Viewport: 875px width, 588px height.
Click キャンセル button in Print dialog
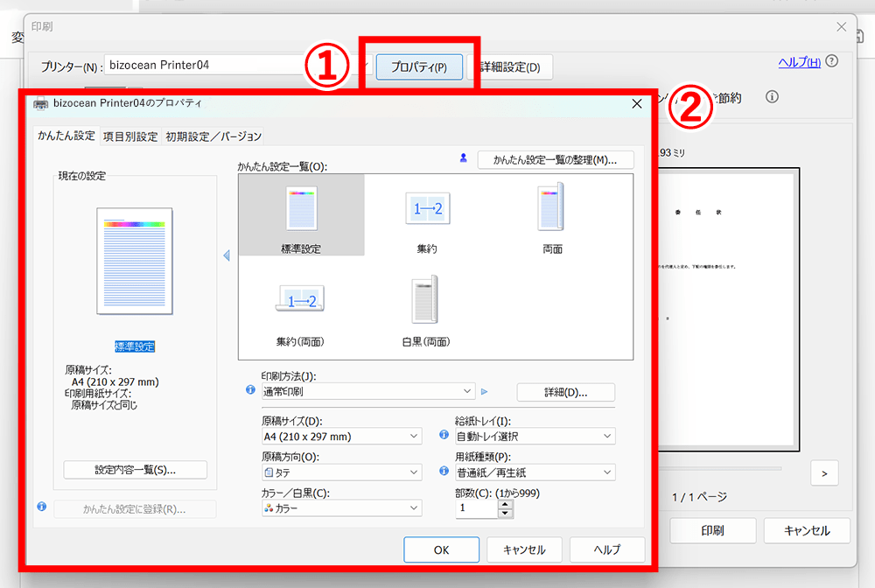(x=807, y=530)
